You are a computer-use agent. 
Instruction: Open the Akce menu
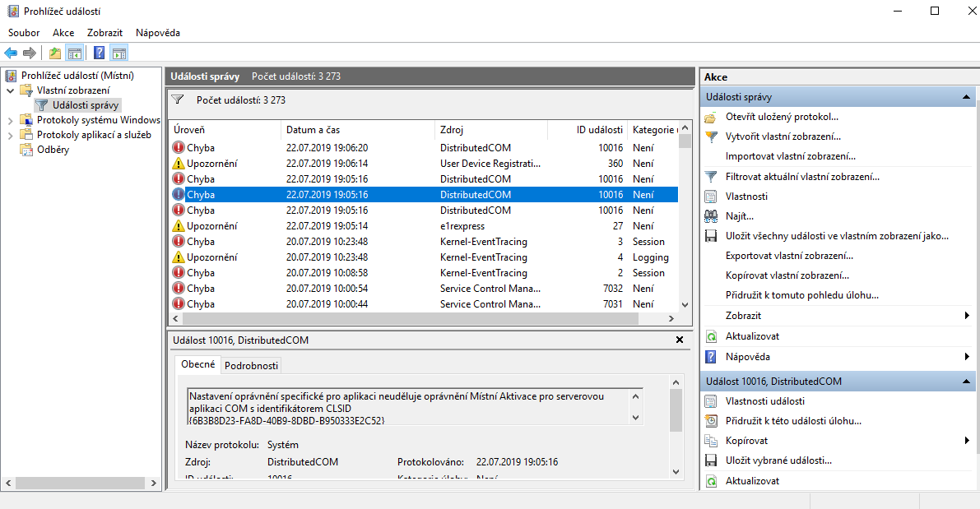[63, 33]
